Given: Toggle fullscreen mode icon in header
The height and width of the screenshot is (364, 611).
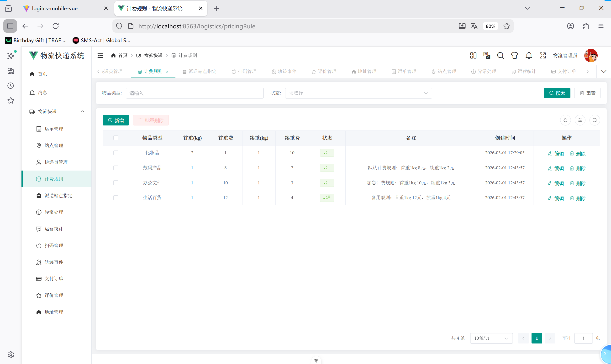Looking at the screenshot, I should [543, 56].
